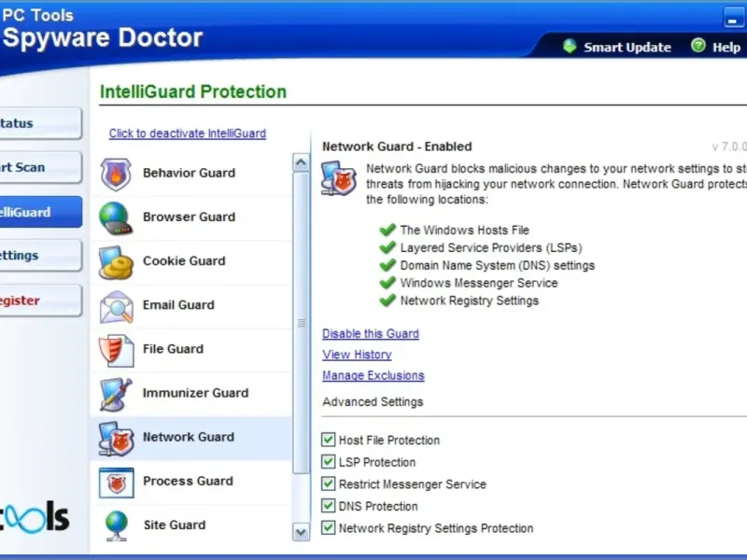Select Email Guard label
This screenshot has height=560, width=747.
pyautogui.click(x=178, y=305)
